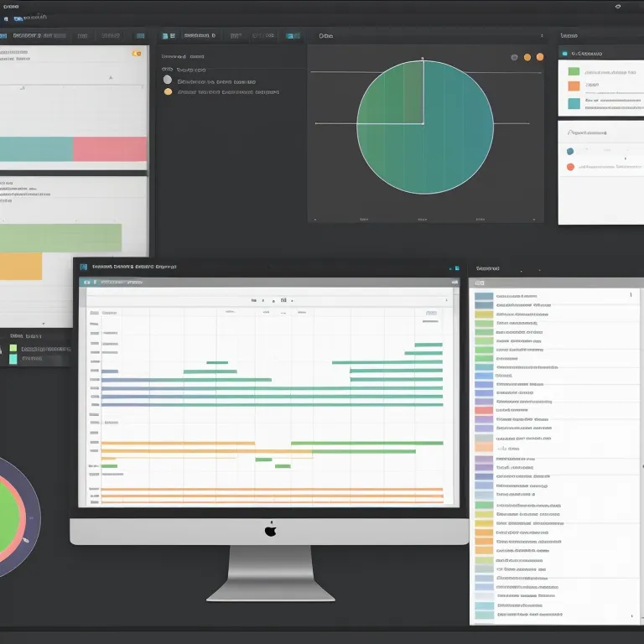Toggle the red dot item in right lower card
The height and width of the screenshot is (644, 644).
point(570,167)
